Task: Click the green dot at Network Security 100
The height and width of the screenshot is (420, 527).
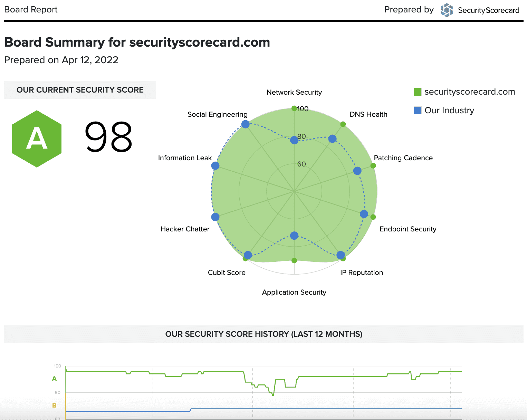Action: tap(294, 108)
